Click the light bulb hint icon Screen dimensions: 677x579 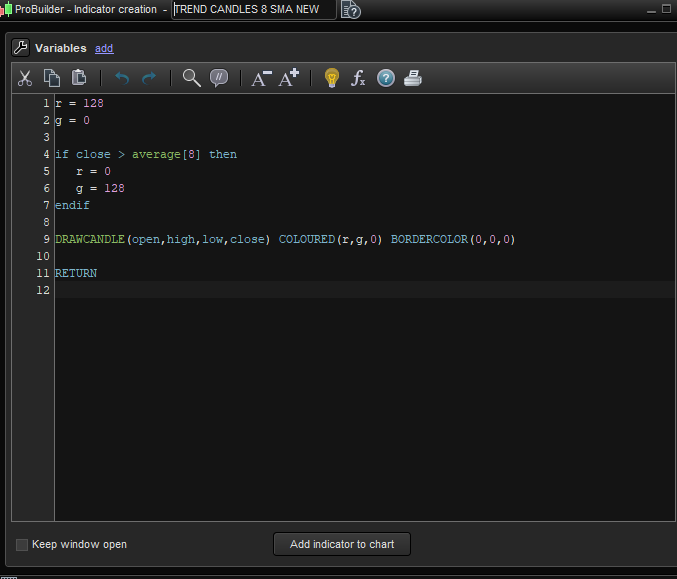click(332, 78)
